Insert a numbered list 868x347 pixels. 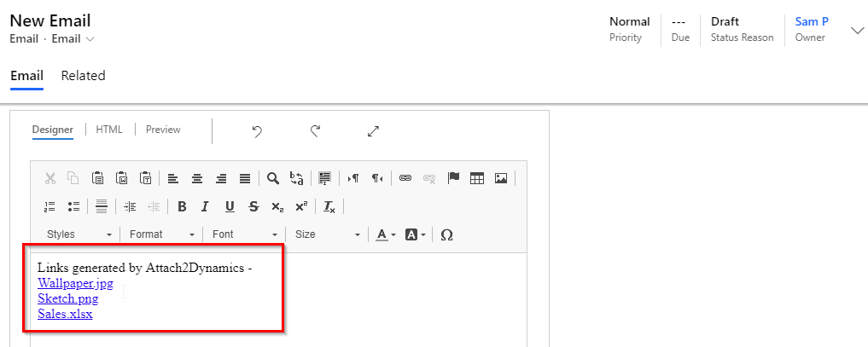[50, 206]
